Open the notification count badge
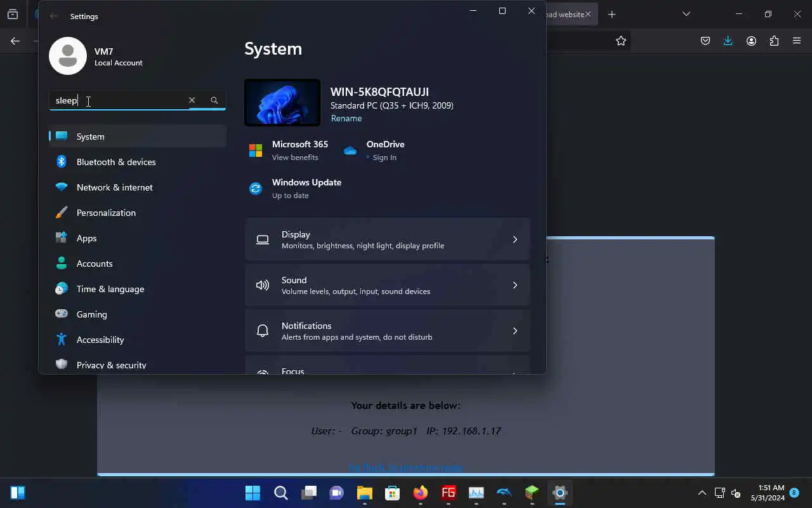The width and height of the screenshot is (812, 508). tap(794, 492)
